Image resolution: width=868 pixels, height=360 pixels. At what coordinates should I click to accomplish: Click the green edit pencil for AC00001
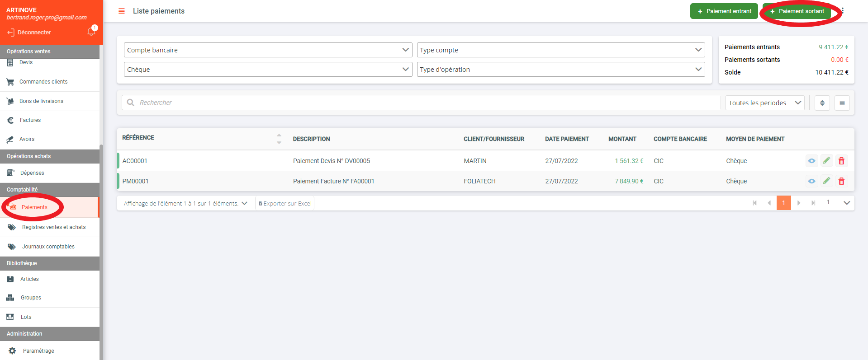pos(826,161)
